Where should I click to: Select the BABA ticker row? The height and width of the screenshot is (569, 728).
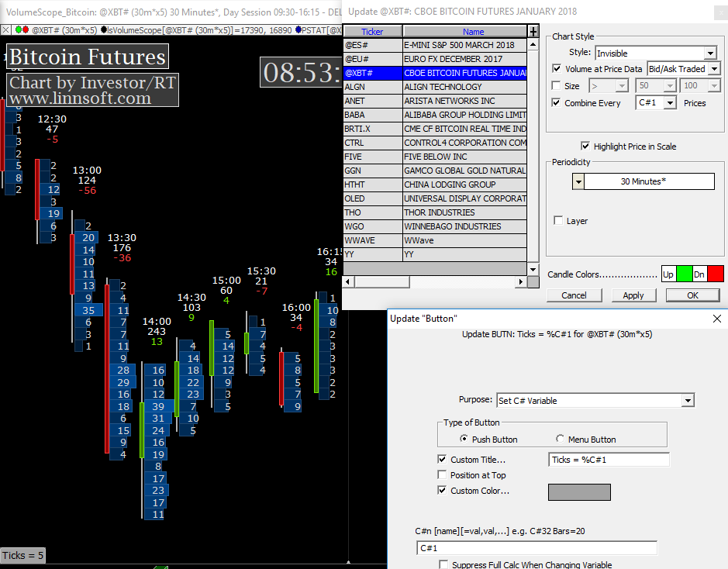pyautogui.click(x=435, y=115)
